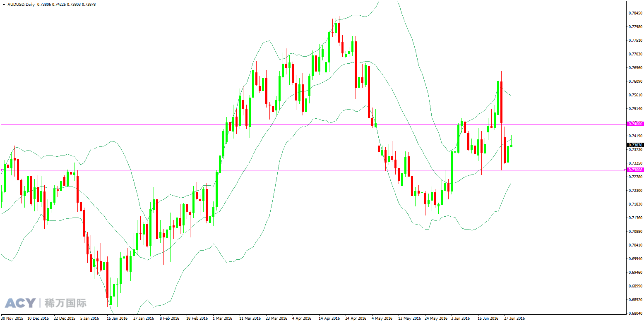Click the small square handle on 0.73008 line

coord(625,170)
